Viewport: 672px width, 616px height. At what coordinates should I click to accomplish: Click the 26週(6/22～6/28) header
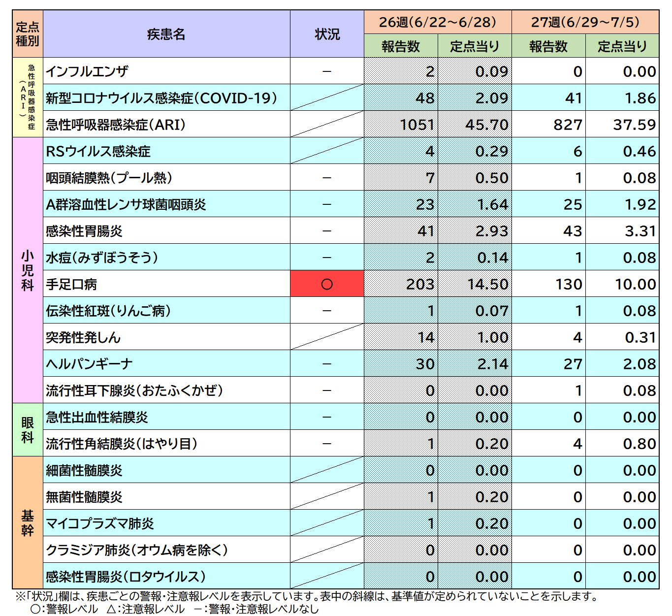438,22
